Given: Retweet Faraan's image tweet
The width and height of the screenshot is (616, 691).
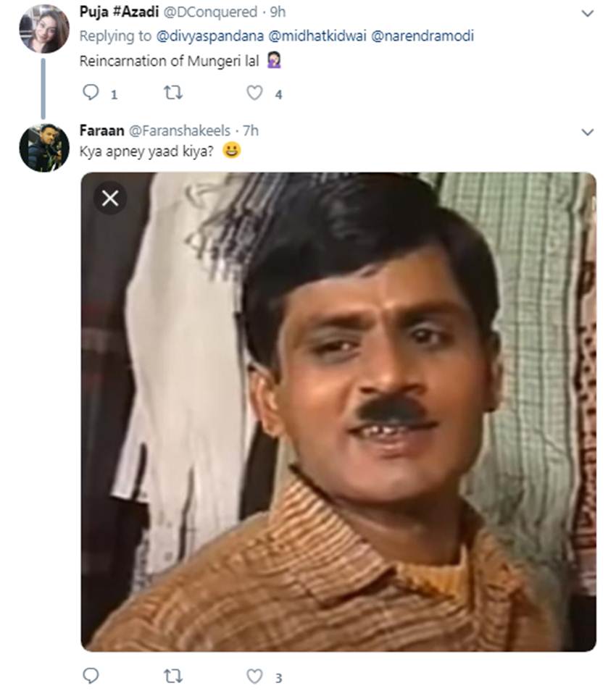Looking at the screenshot, I should pyautogui.click(x=173, y=676).
